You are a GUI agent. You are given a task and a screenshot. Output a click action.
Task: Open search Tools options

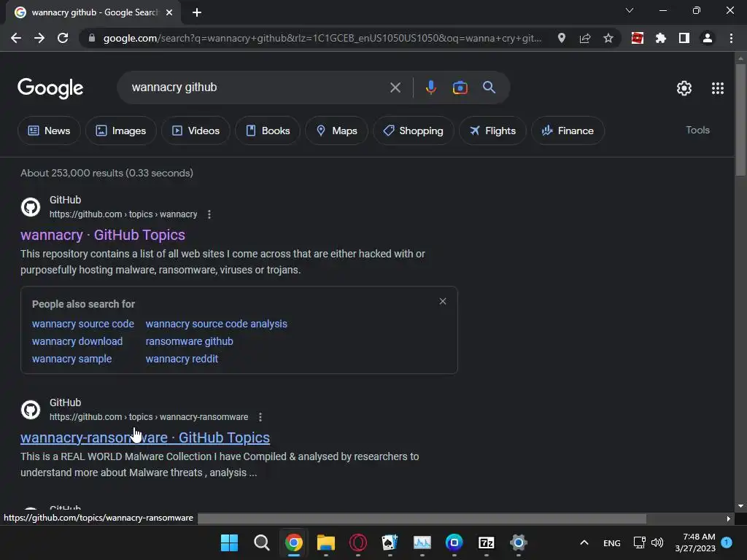pos(697,130)
